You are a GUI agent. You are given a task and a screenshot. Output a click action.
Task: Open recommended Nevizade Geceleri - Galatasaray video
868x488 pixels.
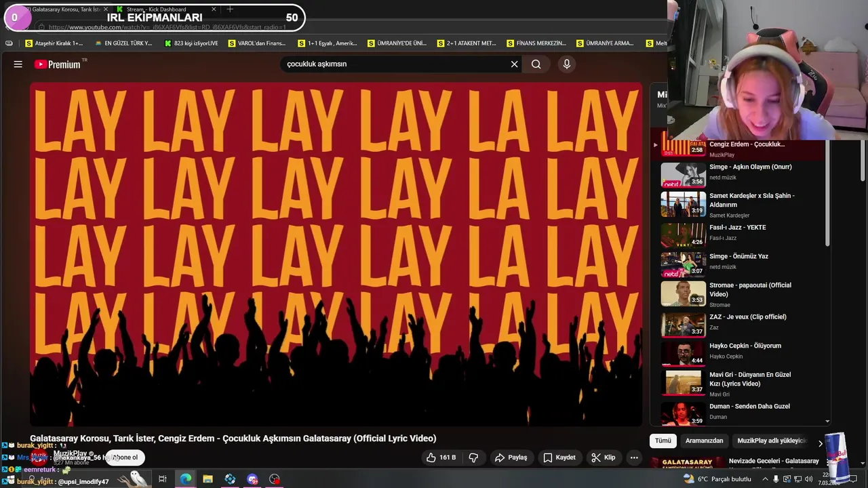click(773, 461)
